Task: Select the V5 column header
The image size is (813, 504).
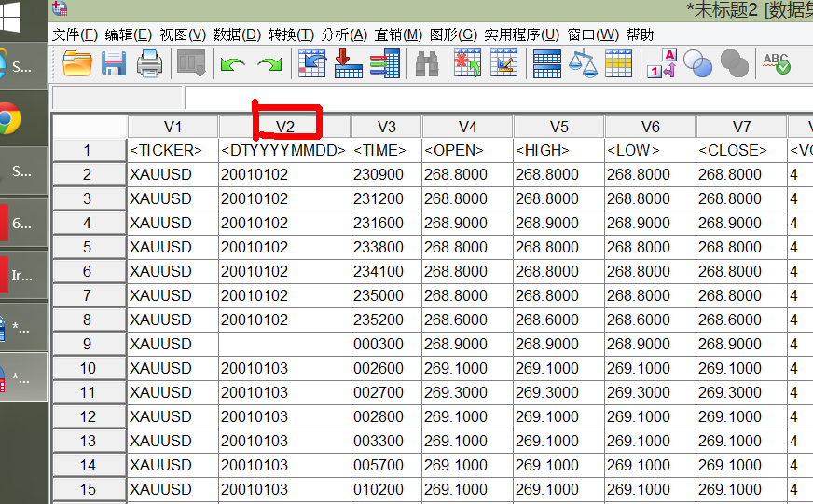Action: pos(559,127)
